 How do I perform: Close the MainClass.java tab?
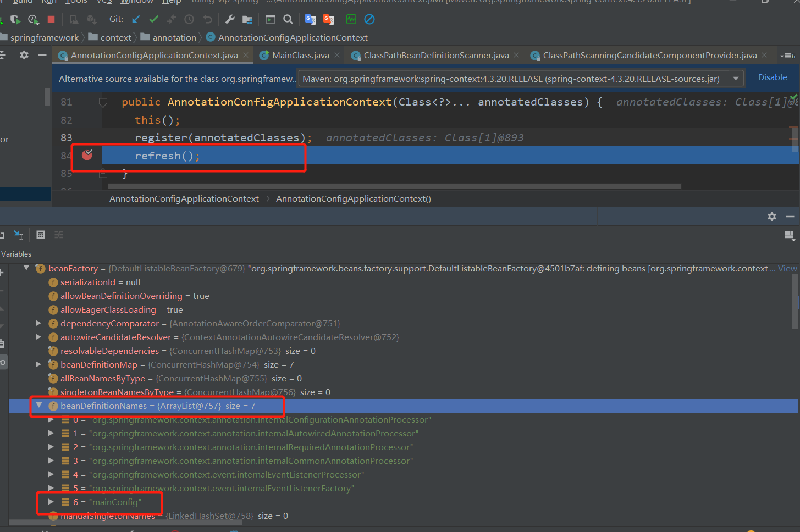click(337, 55)
